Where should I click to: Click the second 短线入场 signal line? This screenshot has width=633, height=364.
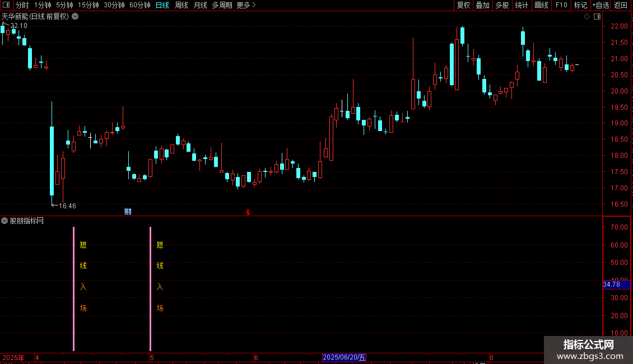pos(150,288)
